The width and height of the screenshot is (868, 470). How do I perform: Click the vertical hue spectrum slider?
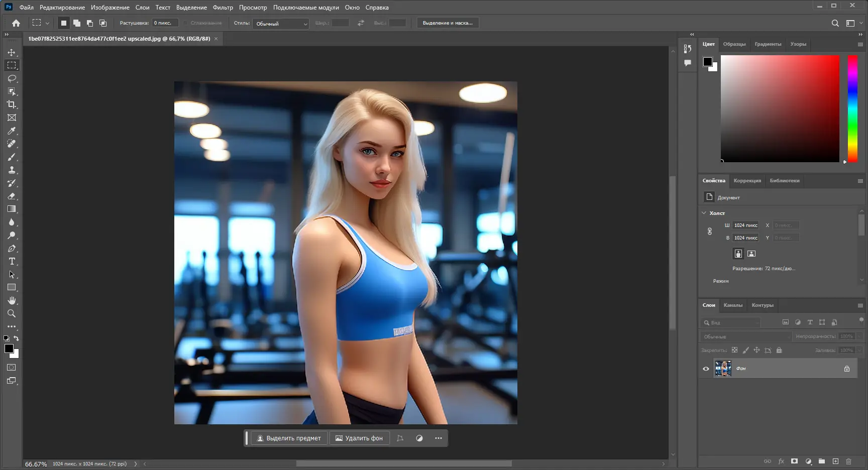pos(852,108)
